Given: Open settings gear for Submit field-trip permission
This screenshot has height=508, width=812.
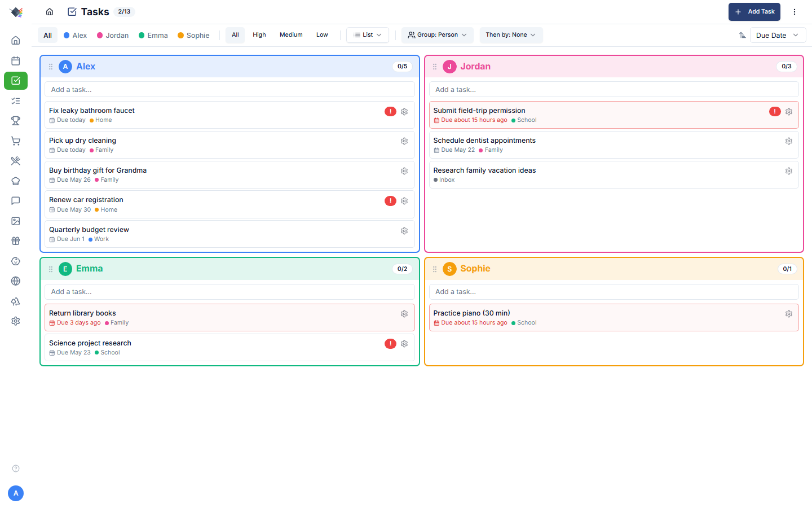Looking at the screenshot, I should tap(789, 112).
